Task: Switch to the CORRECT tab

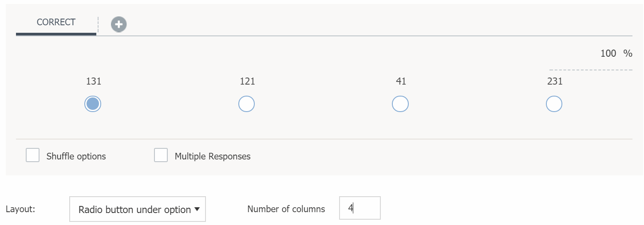Action: click(56, 22)
